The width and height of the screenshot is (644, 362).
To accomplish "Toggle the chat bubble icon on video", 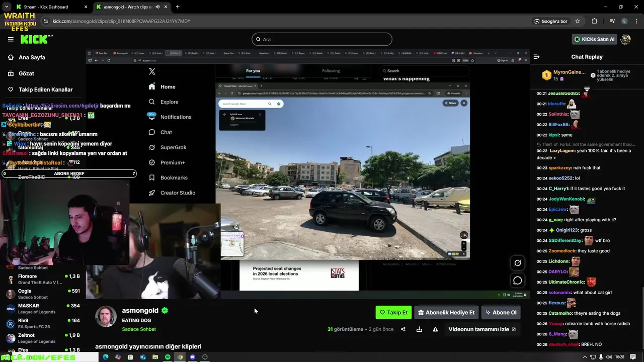I will click(x=518, y=281).
